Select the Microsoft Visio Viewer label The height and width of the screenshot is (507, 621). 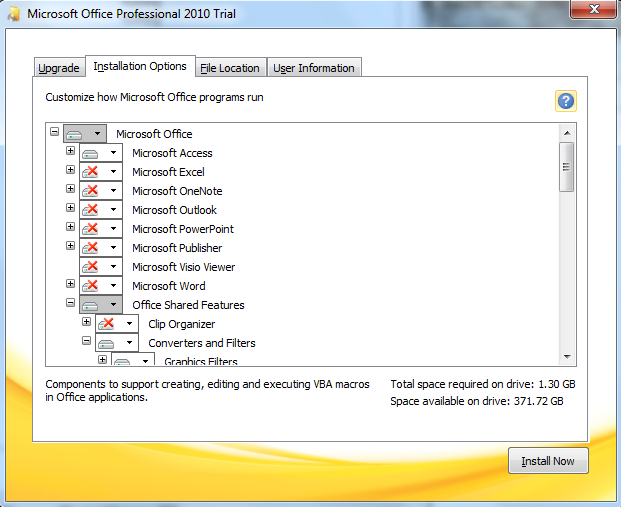(183, 267)
